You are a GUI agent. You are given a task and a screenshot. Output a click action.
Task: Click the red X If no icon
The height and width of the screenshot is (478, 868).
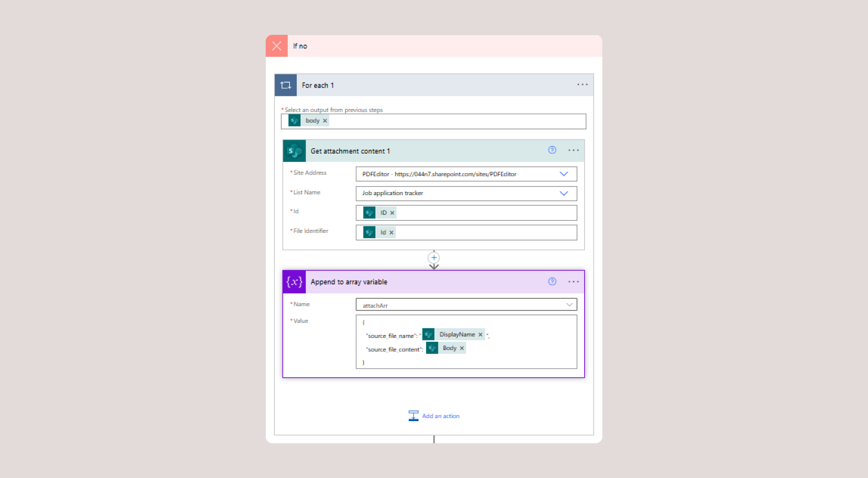coord(277,46)
